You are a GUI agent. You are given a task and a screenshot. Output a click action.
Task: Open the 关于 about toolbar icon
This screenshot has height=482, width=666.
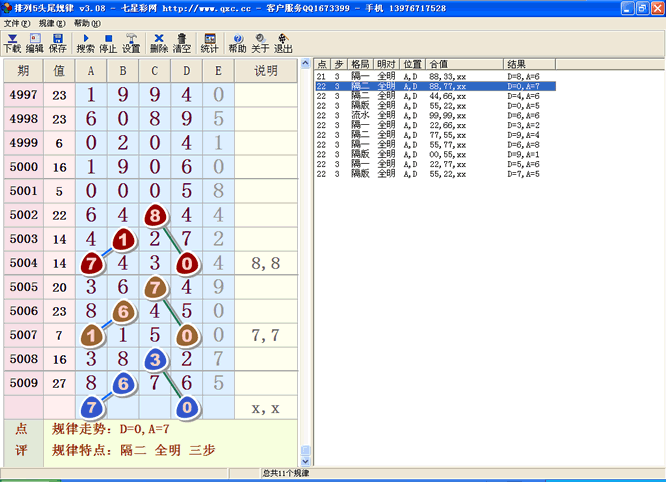pos(260,43)
